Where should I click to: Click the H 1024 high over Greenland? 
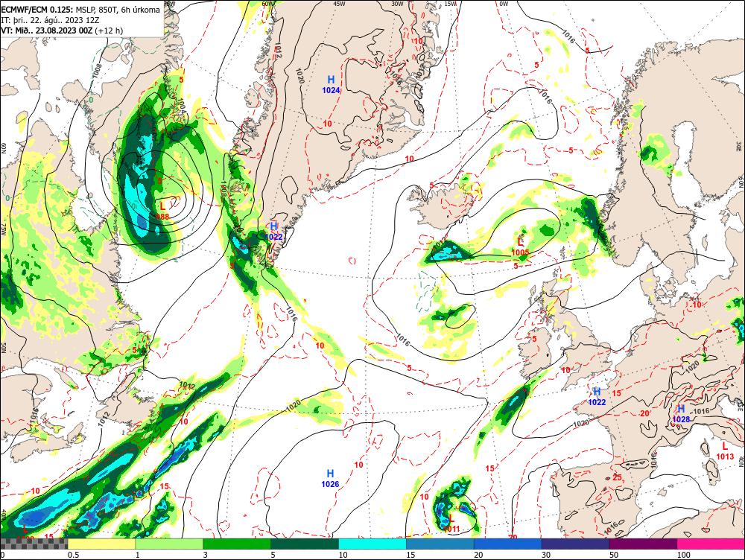tap(331, 85)
